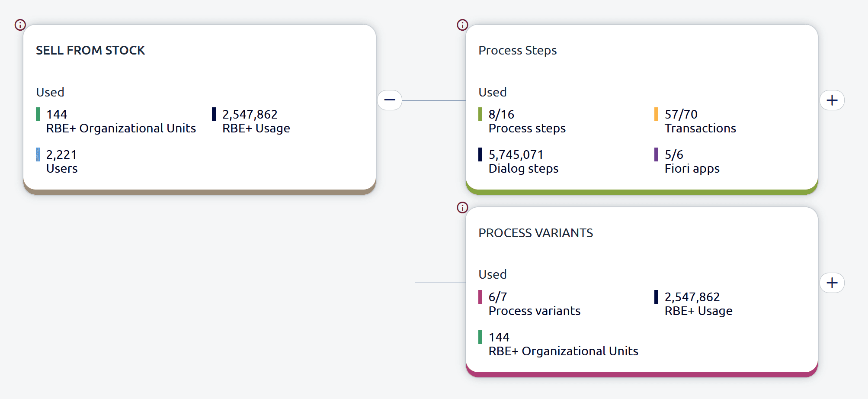This screenshot has height=399, width=868.
Task: Click the 2,221 Users value
Action: pos(61,154)
